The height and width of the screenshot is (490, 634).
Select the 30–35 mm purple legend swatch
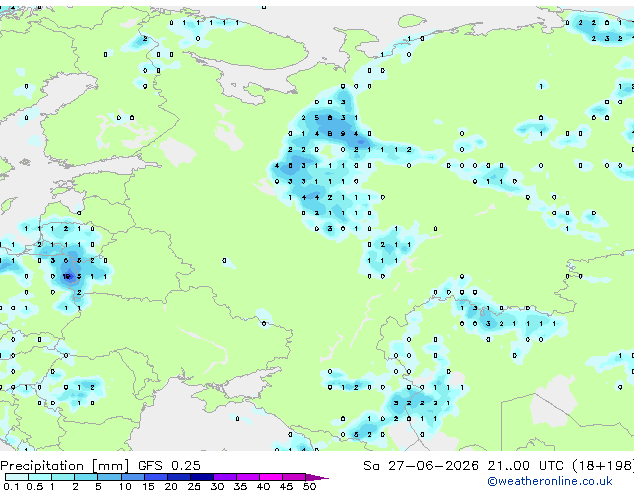(225, 477)
